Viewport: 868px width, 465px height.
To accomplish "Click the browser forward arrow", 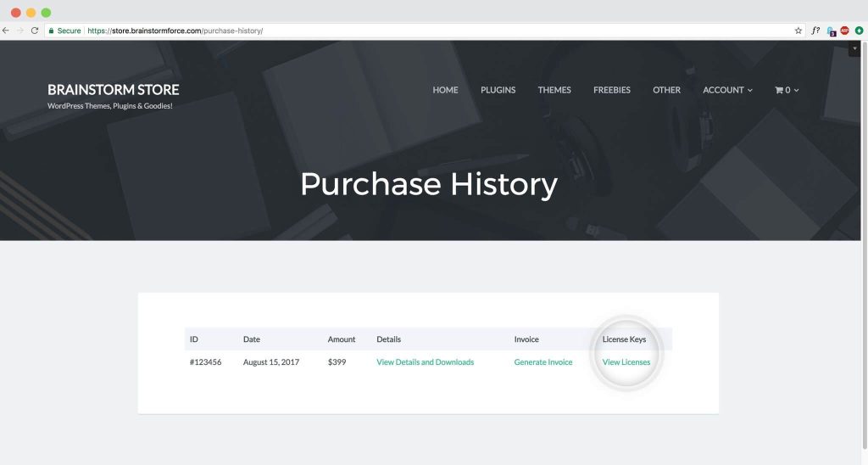I will pyautogui.click(x=20, y=31).
